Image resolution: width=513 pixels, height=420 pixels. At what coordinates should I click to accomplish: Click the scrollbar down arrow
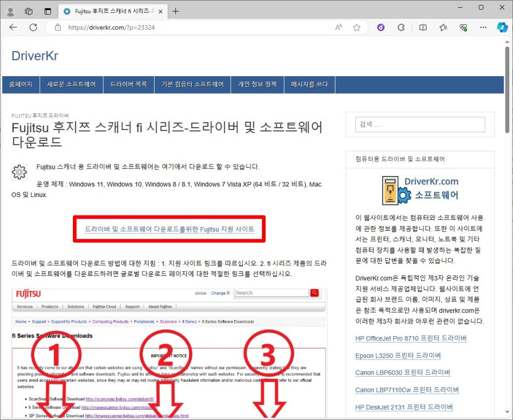pyautogui.click(x=507, y=412)
